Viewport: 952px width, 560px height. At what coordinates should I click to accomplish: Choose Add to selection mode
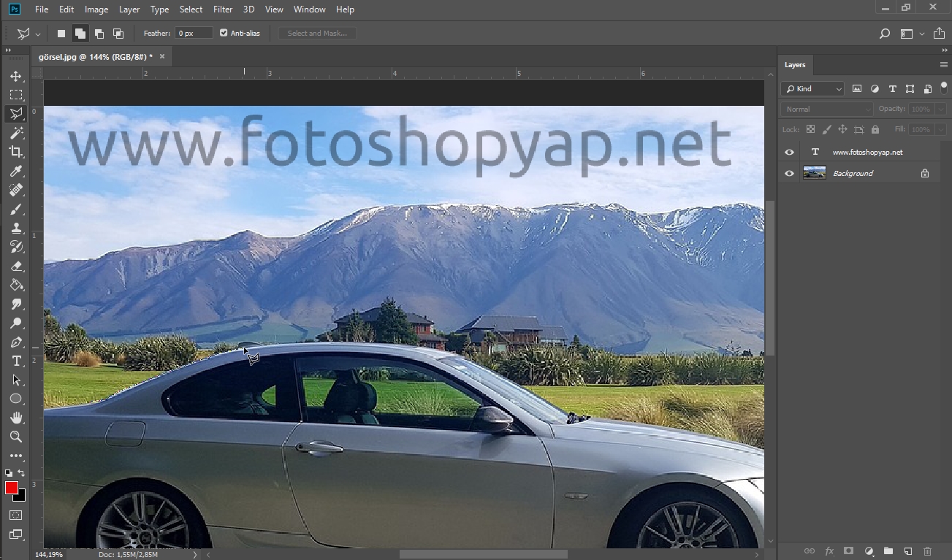point(80,34)
